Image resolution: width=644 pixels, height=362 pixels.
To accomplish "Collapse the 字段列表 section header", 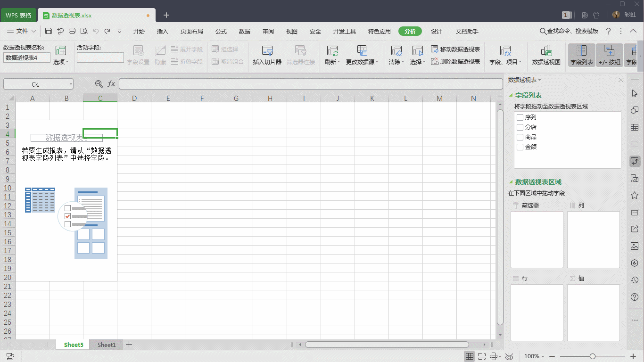I will point(511,95).
